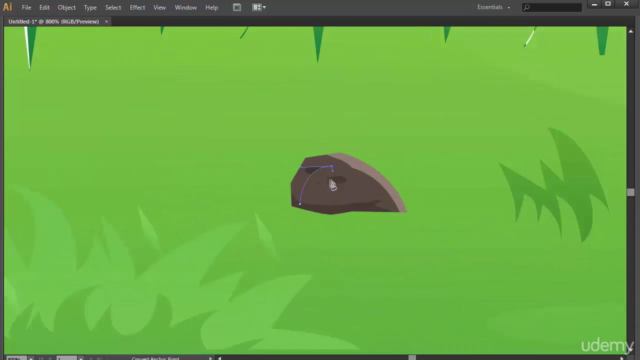
Task: Open the Effect menu
Action: pos(137,7)
